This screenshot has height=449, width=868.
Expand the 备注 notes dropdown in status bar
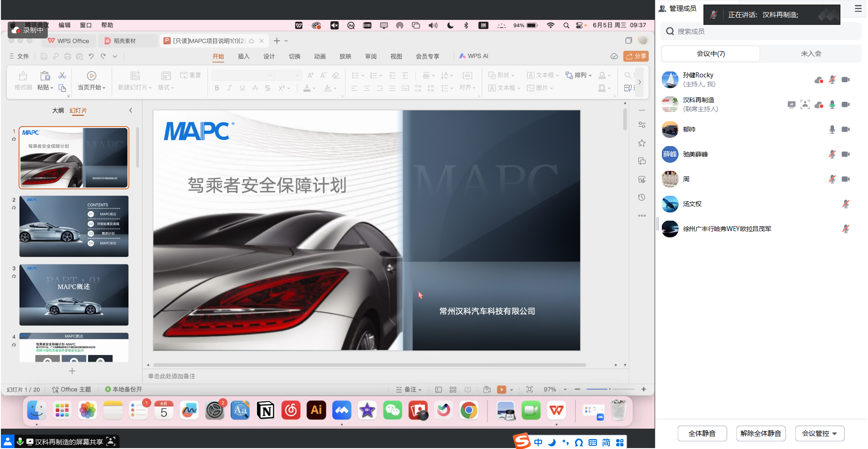click(x=420, y=390)
